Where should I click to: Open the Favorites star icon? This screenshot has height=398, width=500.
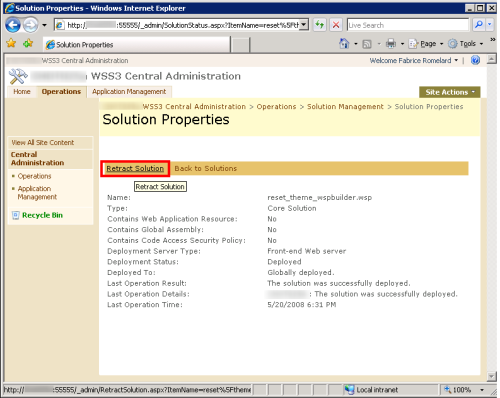pos(11,43)
